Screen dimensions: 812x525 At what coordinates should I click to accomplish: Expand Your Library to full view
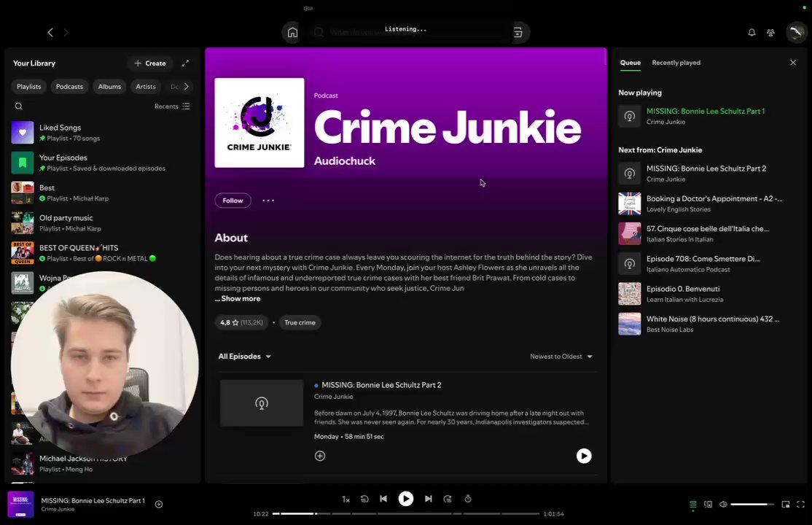click(185, 63)
